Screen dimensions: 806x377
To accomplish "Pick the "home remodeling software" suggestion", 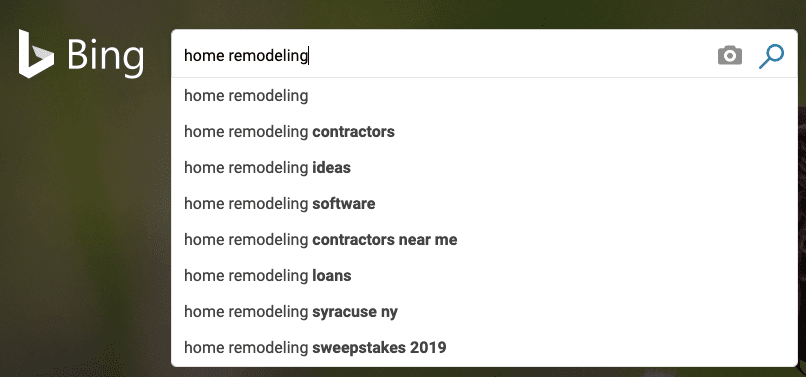I will 484,204.
